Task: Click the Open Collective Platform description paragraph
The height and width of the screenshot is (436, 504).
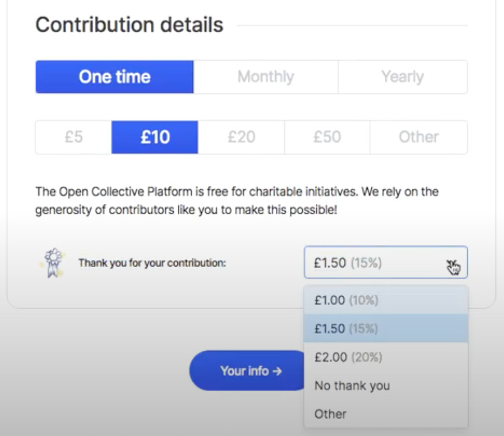Action: point(237,200)
